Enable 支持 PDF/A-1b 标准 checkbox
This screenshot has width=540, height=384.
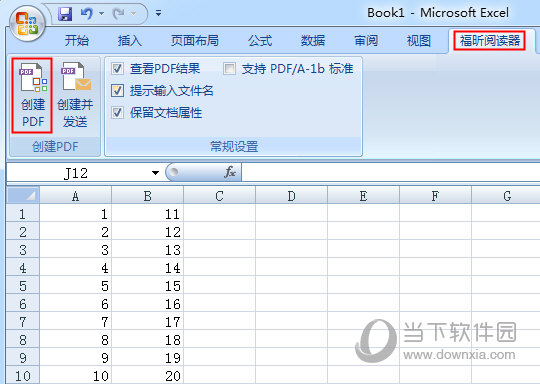pos(229,69)
